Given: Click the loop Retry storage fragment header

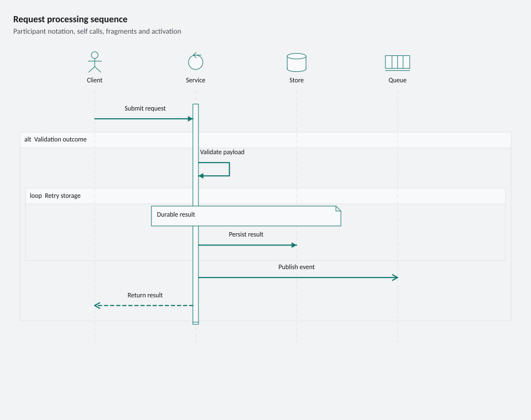Looking at the screenshot, I should (265, 196).
